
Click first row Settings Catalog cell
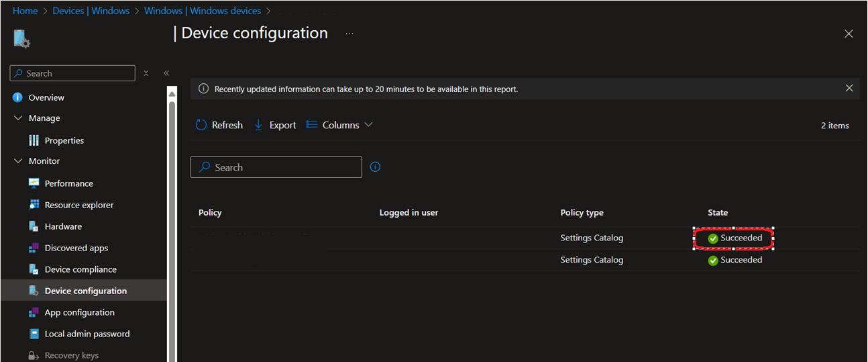click(x=592, y=238)
